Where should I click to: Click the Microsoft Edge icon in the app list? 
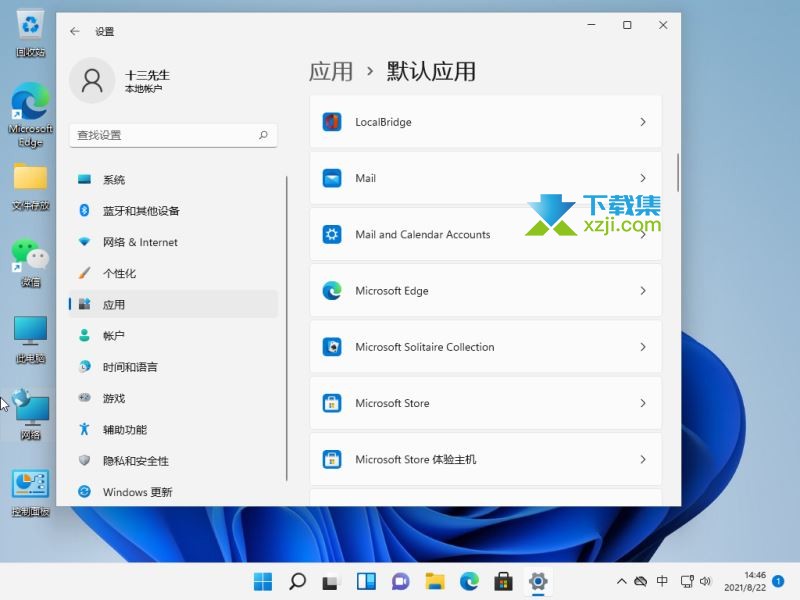click(x=332, y=290)
